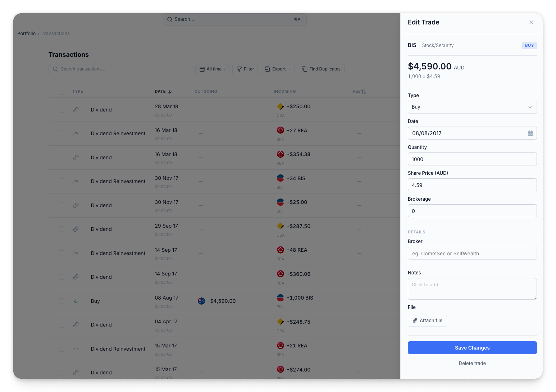Click the green buy arrow on 08 Aug 17 row

click(76, 301)
